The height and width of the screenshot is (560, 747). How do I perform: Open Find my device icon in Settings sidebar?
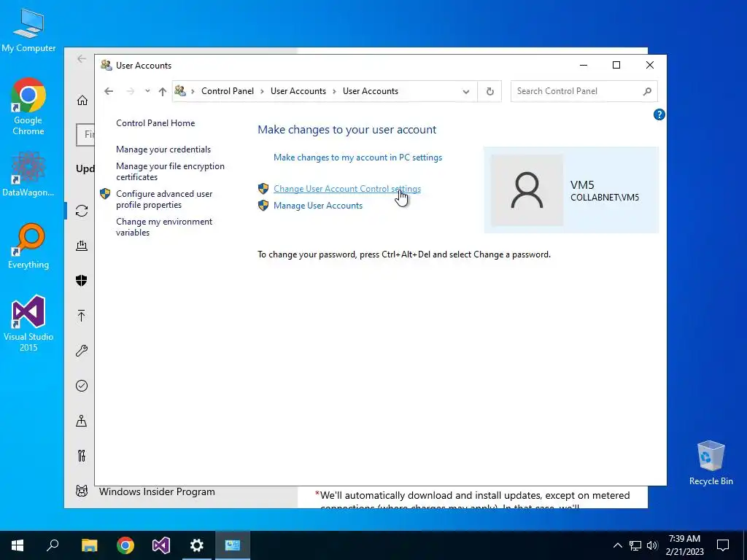[82, 421]
